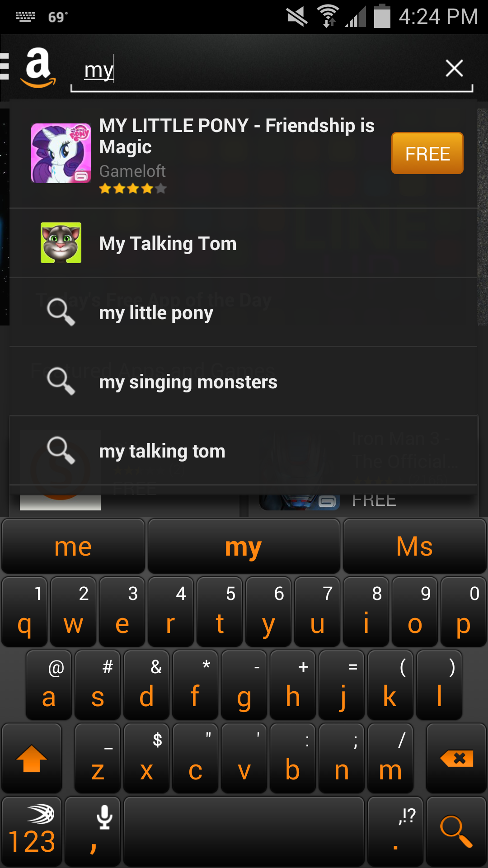The width and height of the screenshot is (488, 868).
Task: Clear the search text with X
Action: tap(454, 69)
